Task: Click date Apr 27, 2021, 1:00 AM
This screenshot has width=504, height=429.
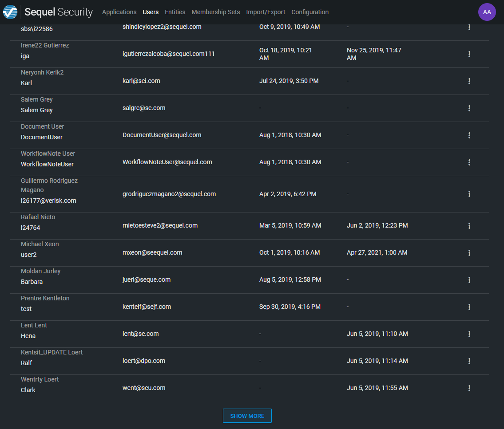Action: [x=377, y=252]
